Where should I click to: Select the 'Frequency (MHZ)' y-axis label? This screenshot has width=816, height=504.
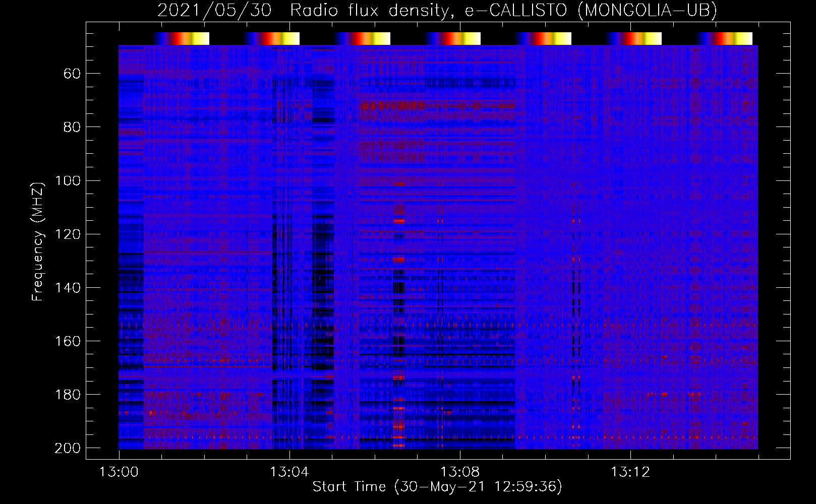(x=38, y=241)
